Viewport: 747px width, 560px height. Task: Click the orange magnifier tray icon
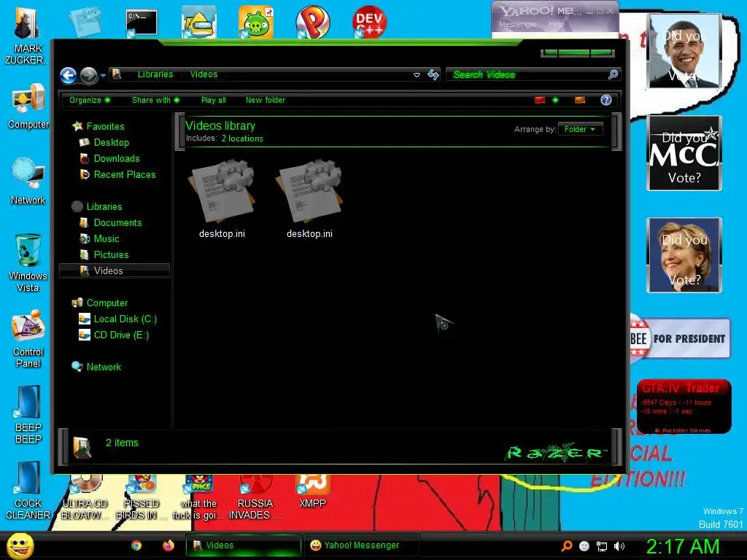pos(567,546)
